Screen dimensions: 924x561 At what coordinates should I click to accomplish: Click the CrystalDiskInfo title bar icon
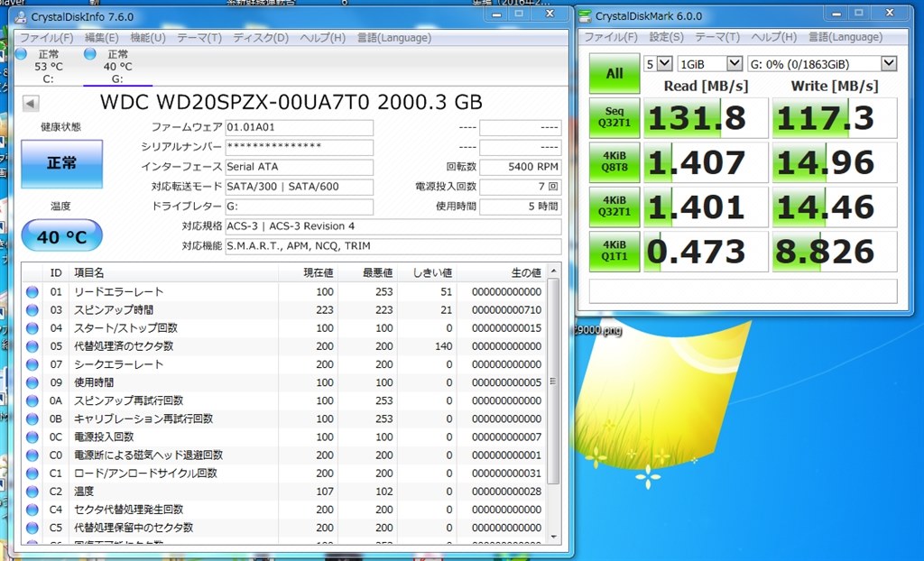pos(21,17)
